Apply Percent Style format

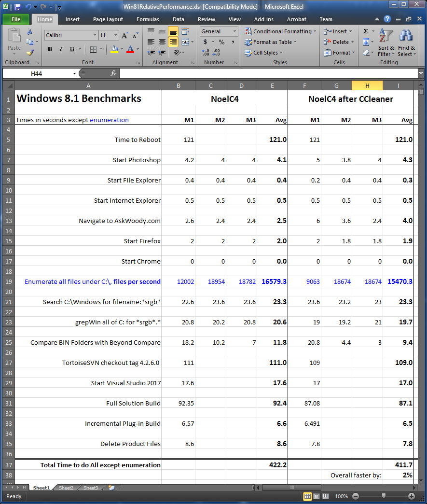[x=221, y=42]
